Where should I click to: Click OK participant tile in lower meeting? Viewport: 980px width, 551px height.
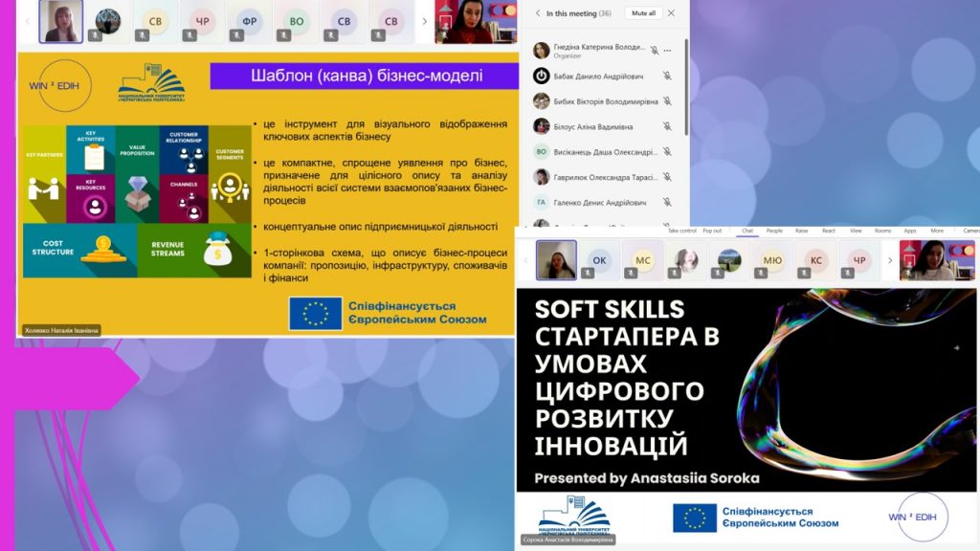pos(599,260)
